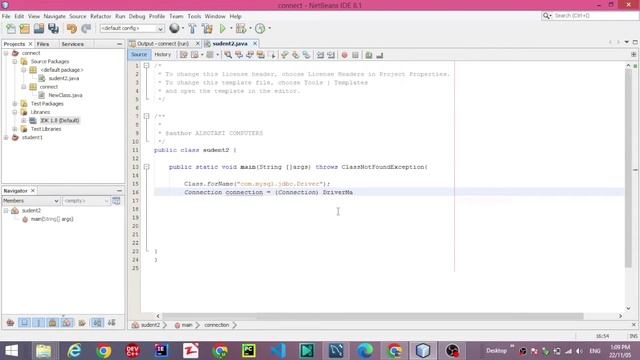The height and width of the screenshot is (360, 640).
Task: Open the File menu
Action: pyautogui.click(x=6, y=16)
